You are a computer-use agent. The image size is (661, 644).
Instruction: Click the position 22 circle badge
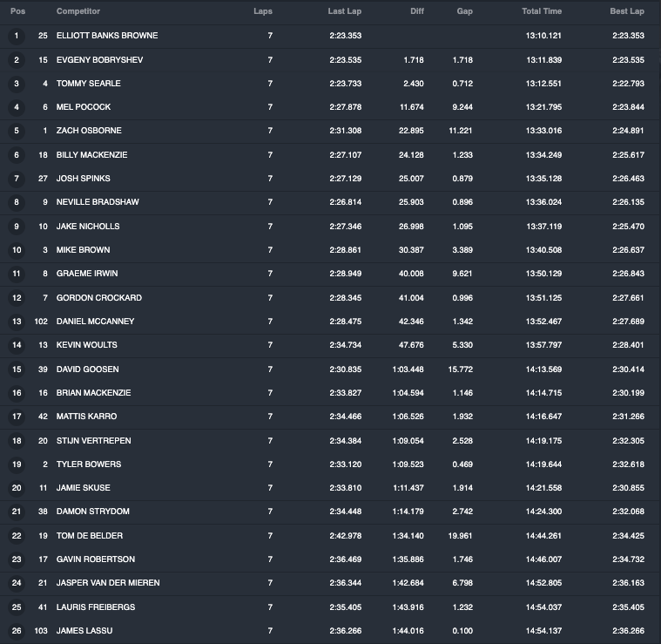click(x=17, y=536)
